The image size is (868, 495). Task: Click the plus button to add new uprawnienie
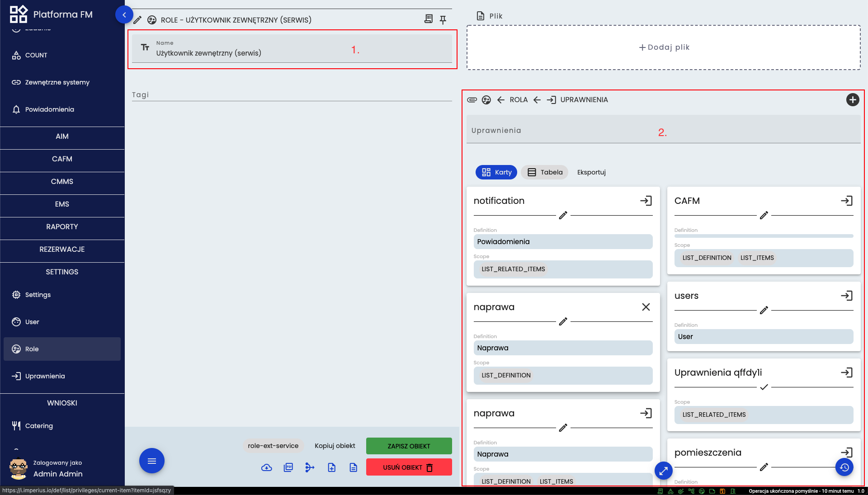point(853,99)
